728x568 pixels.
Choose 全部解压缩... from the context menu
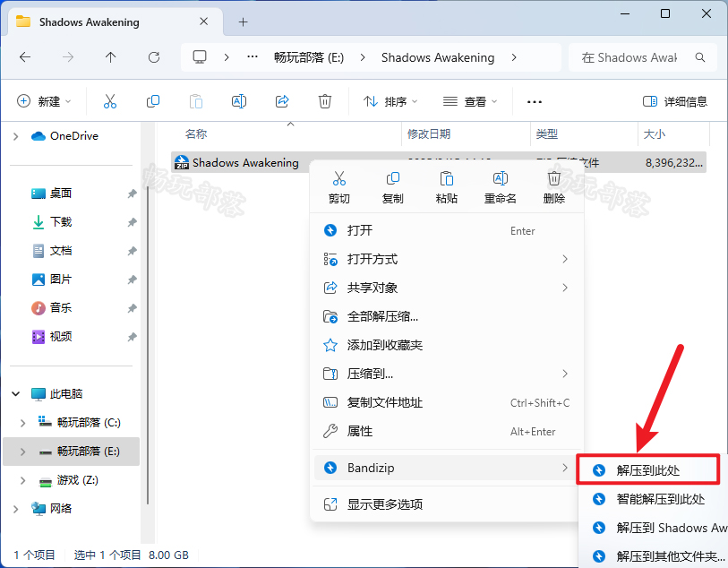(446, 317)
